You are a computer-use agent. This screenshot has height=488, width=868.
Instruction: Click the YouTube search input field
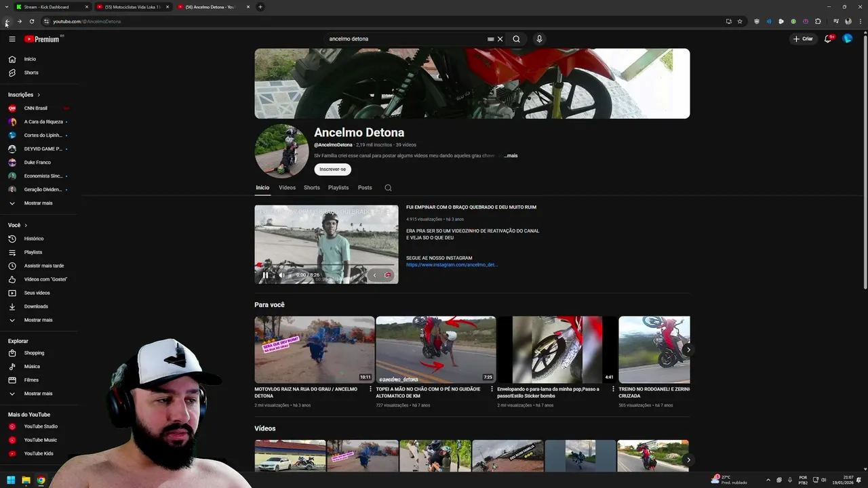pos(406,39)
